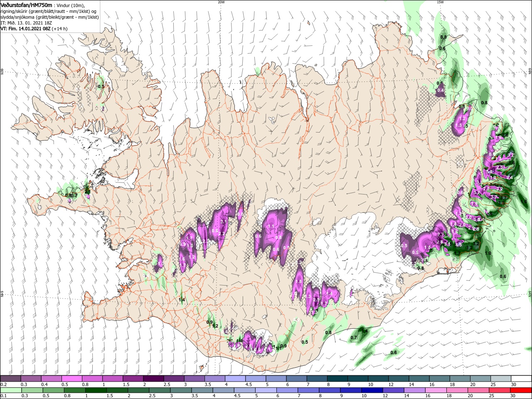Viewport: 532px width, 399px height.
Task: Pick rain scale swatch 0.8–1
Action: click(74, 390)
